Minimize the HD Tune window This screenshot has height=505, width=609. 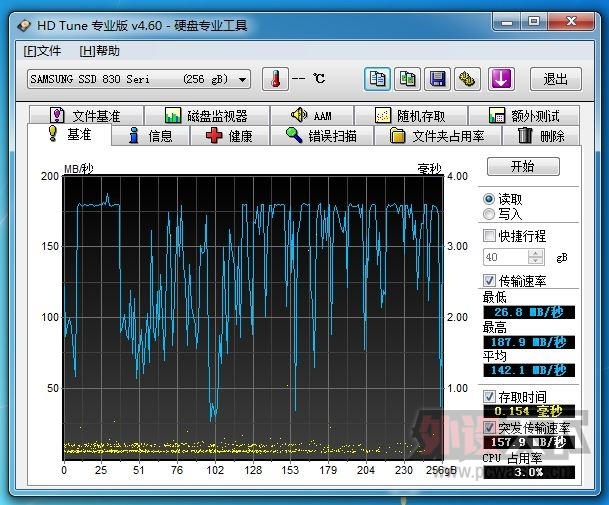[507, 21]
